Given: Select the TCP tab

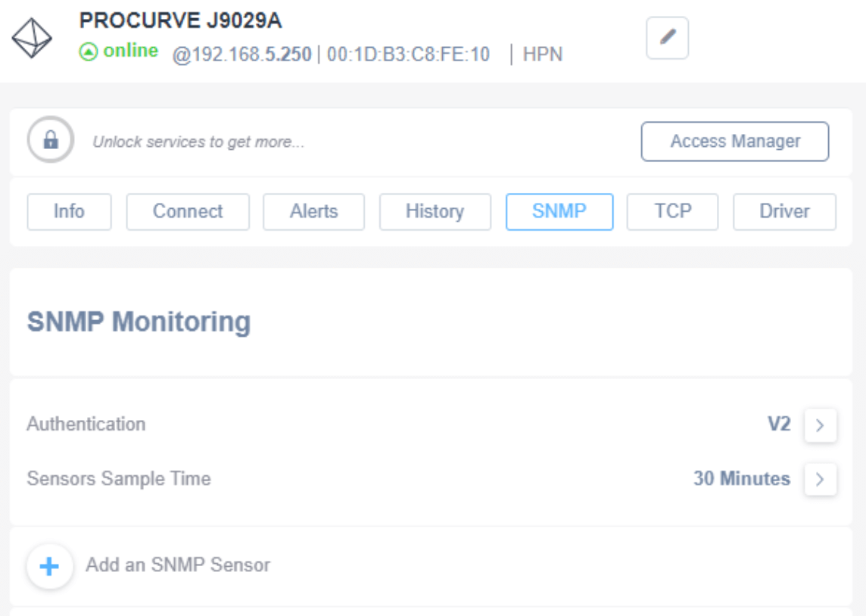Looking at the screenshot, I should pyautogui.click(x=671, y=212).
